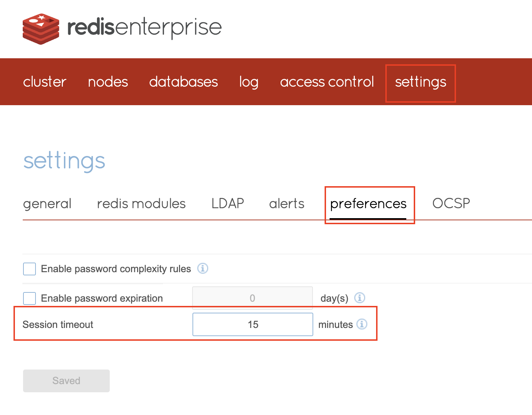Click the Saved button

tap(66, 381)
